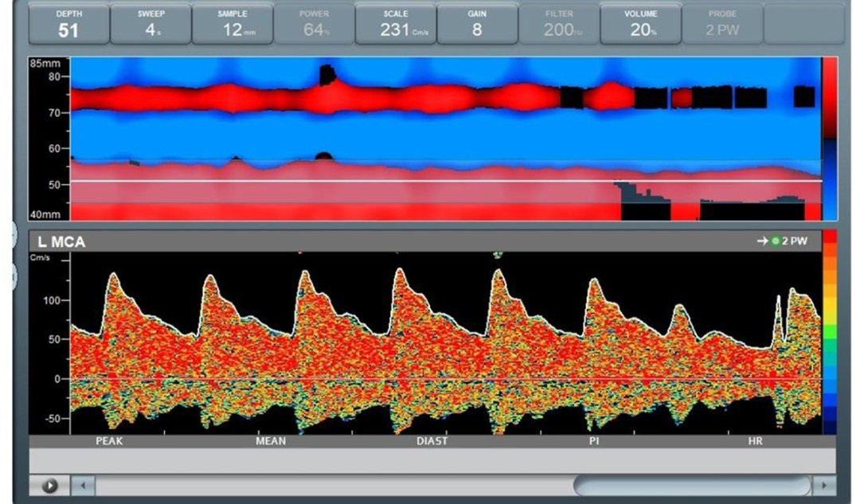Select the GAIN 8 parameter

pos(477,23)
